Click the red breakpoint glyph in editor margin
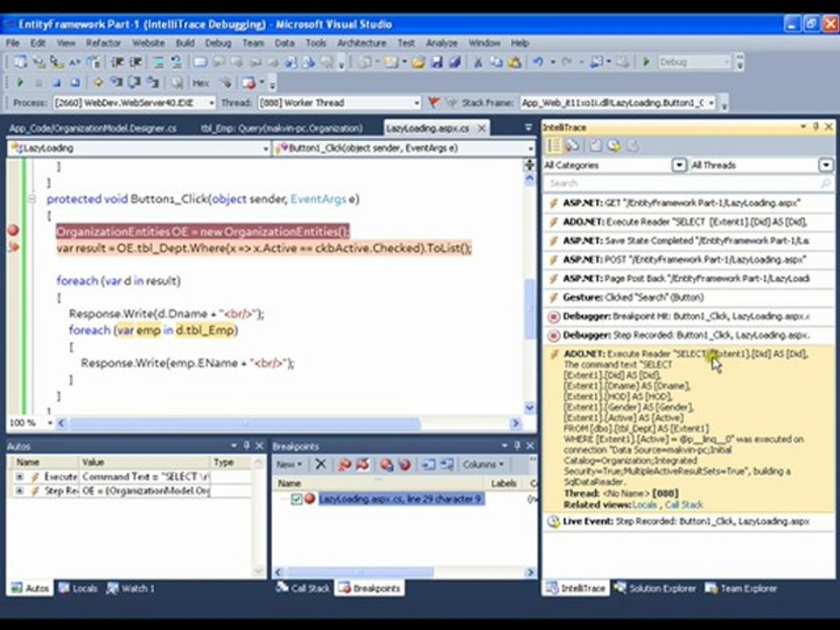The image size is (840, 630). click(13, 230)
